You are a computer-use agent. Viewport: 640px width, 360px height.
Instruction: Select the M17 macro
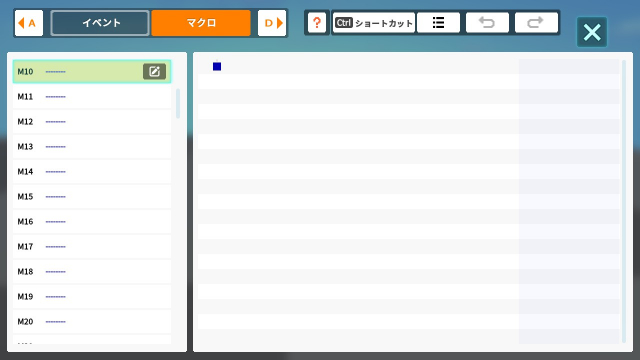point(92,247)
